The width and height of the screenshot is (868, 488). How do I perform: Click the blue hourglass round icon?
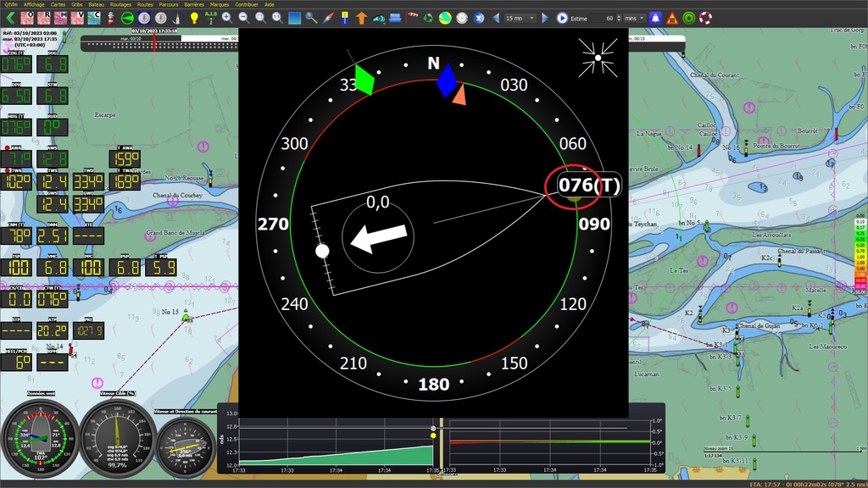point(479,18)
